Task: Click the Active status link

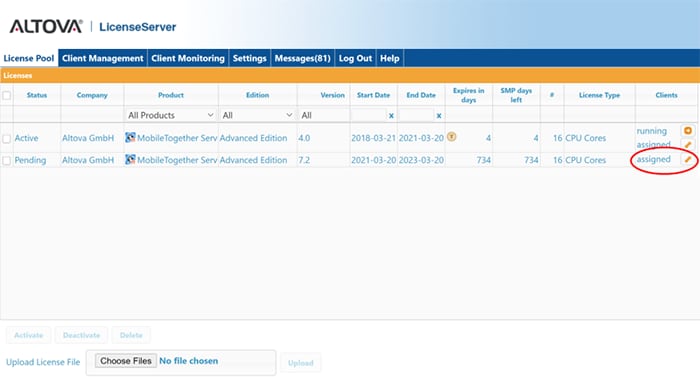Action: 26,138
